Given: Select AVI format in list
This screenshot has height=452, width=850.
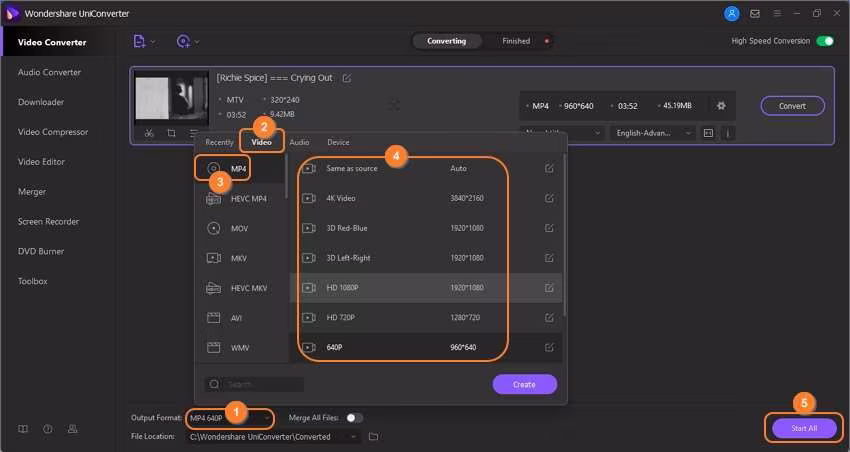Looking at the screenshot, I should 240,318.
